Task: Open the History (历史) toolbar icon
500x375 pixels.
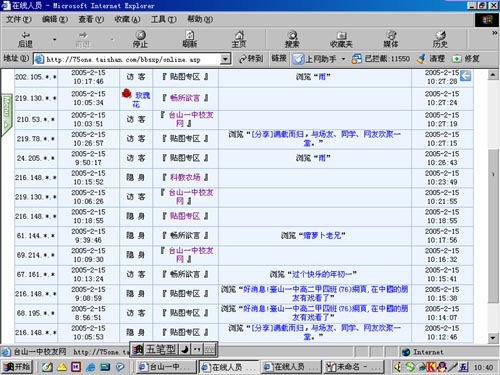Action: [440, 39]
